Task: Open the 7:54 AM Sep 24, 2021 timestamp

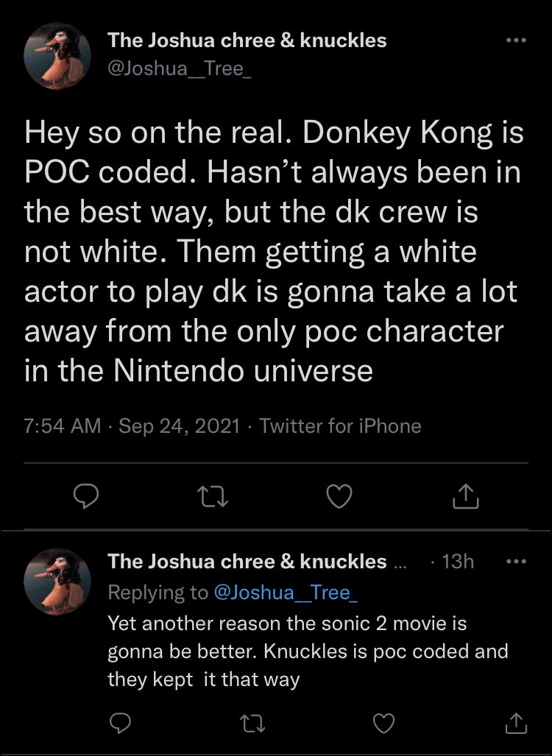Action: tap(132, 425)
